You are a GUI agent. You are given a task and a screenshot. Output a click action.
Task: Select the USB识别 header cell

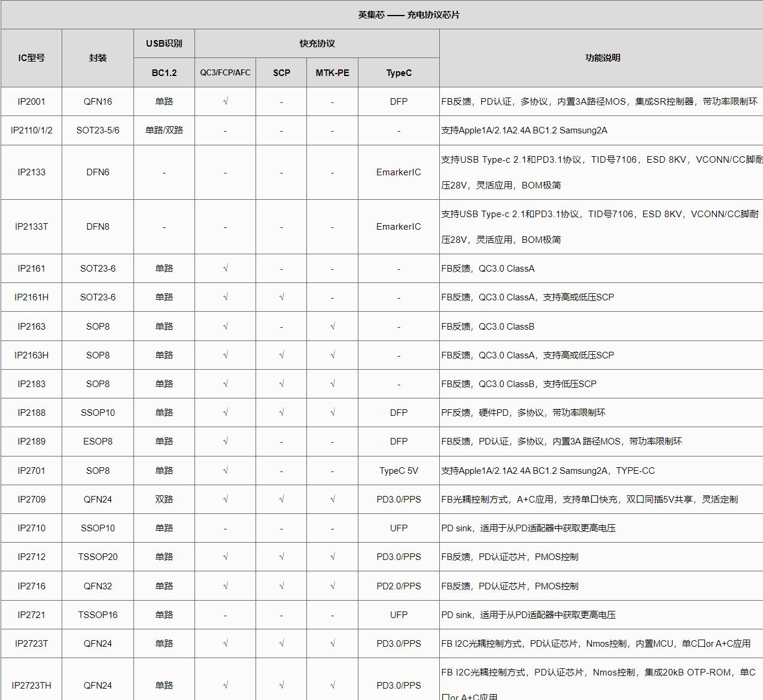click(164, 44)
